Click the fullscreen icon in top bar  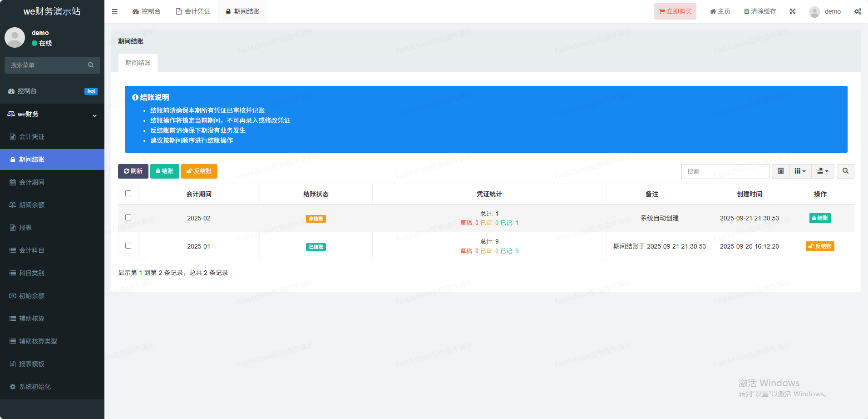click(x=793, y=11)
